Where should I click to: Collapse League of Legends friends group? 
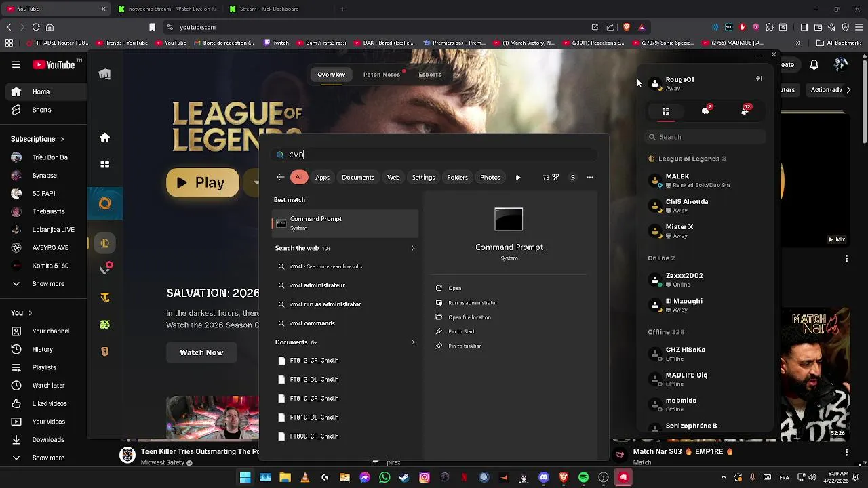point(687,159)
